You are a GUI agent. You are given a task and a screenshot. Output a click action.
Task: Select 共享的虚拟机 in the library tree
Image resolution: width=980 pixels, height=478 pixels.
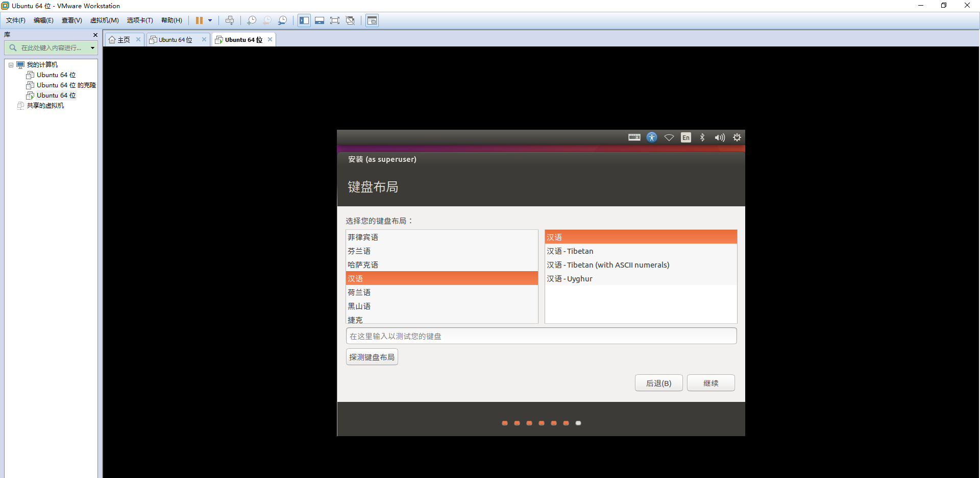point(45,106)
